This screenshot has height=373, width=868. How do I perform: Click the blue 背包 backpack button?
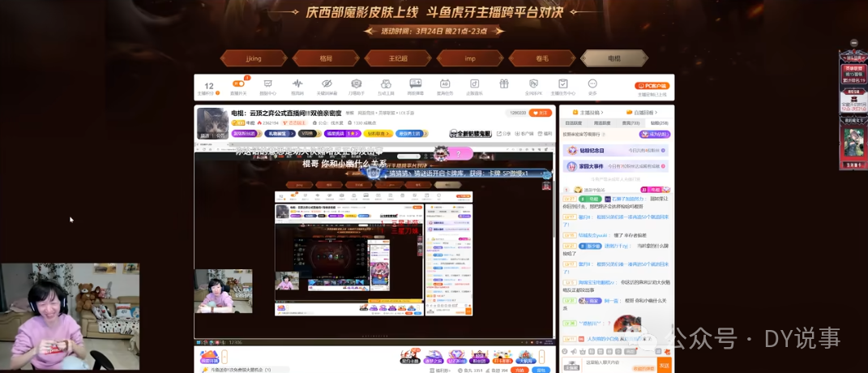tap(541, 370)
